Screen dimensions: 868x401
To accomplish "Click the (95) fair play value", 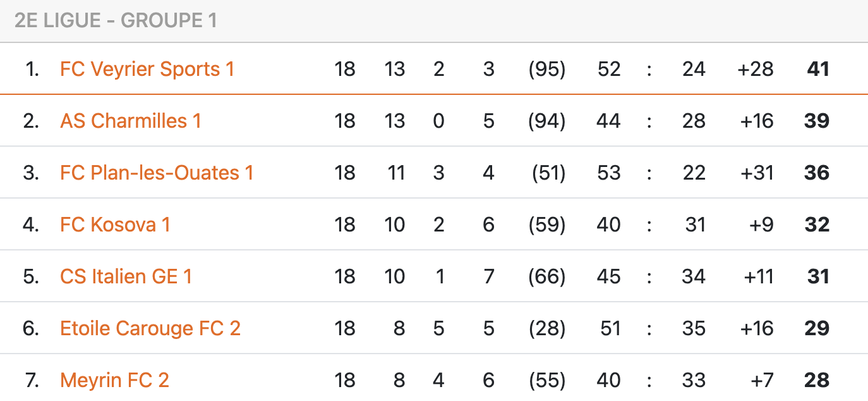I will pyautogui.click(x=546, y=69).
